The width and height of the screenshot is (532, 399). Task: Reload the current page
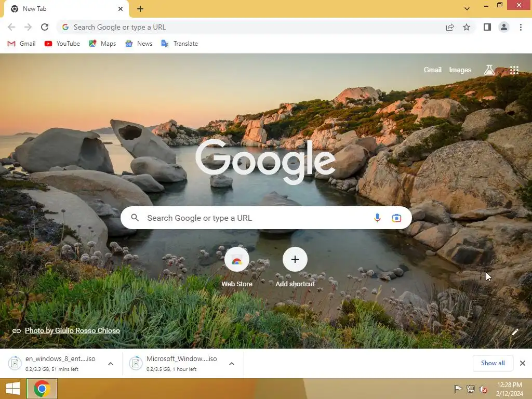pyautogui.click(x=45, y=27)
